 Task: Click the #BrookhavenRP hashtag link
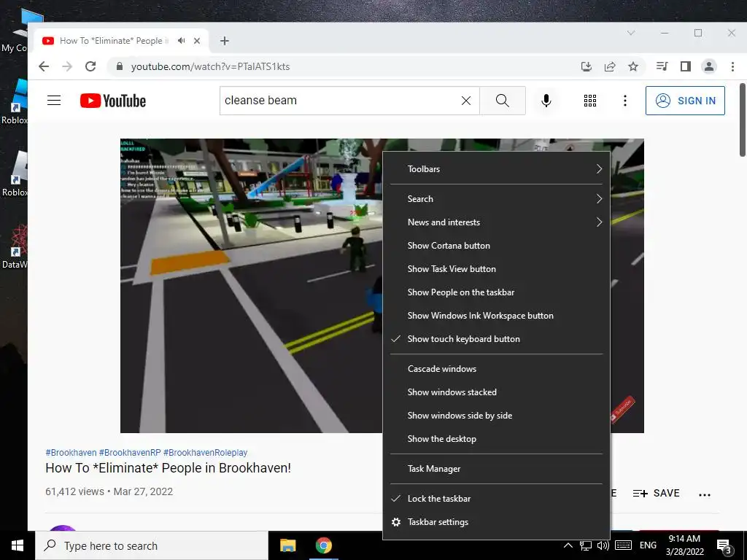(130, 452)
